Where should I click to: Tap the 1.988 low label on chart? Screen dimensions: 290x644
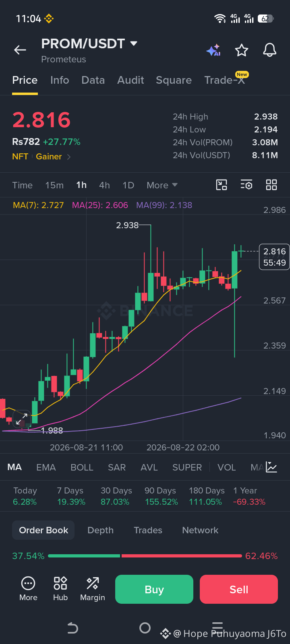52,431
